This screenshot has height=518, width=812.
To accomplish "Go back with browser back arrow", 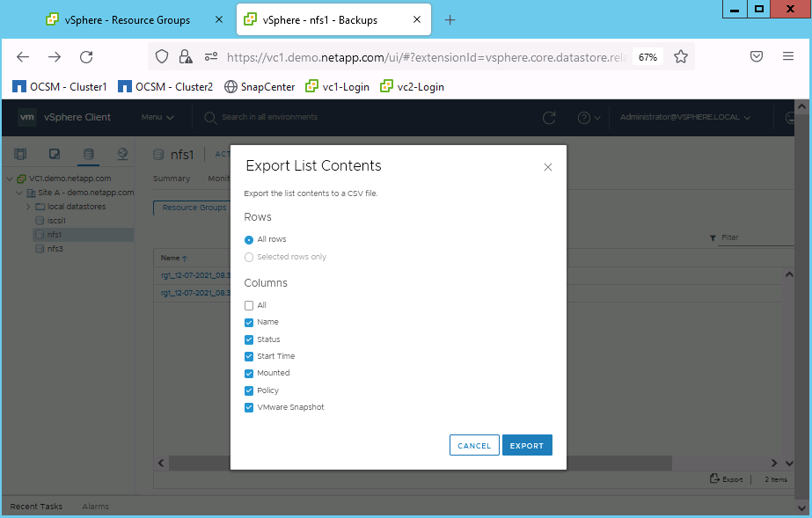I will click(x=23, y=57).
